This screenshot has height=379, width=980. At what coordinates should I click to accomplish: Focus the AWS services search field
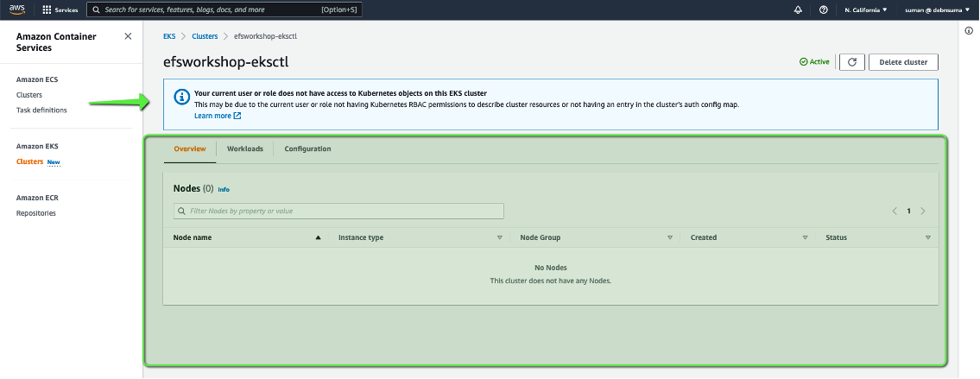tap(224, 10)
